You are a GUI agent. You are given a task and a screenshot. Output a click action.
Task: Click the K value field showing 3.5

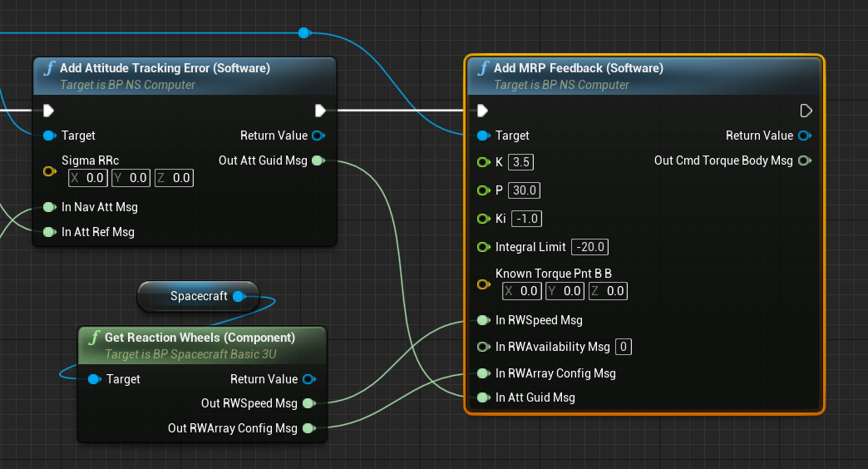(520, 162)
